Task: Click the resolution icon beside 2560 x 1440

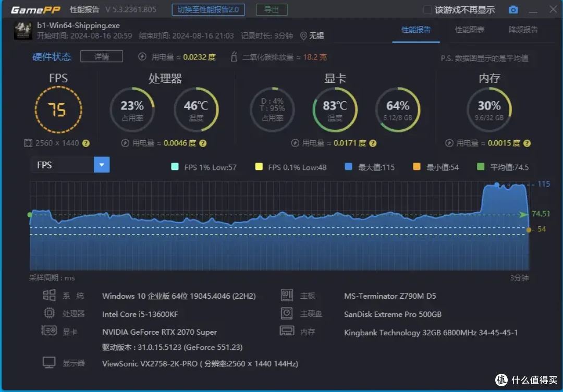Action: pyautogui.click(x=28, y=143)
